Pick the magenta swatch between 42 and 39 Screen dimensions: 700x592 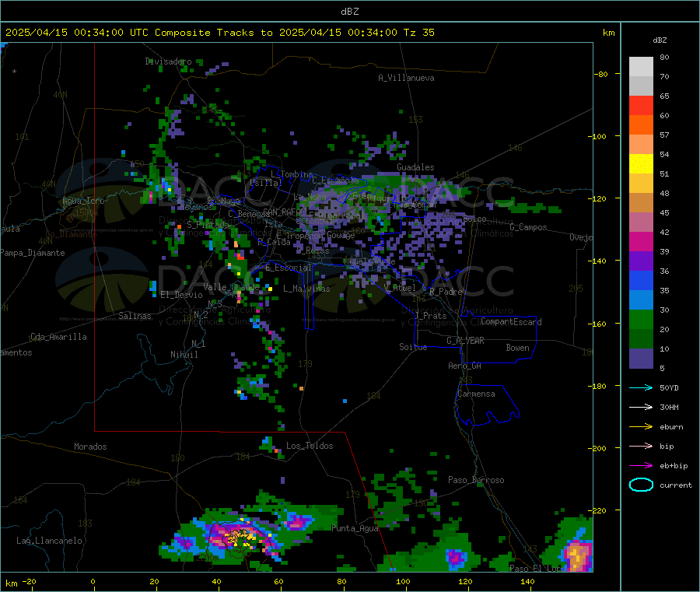(x=641, y=241)
